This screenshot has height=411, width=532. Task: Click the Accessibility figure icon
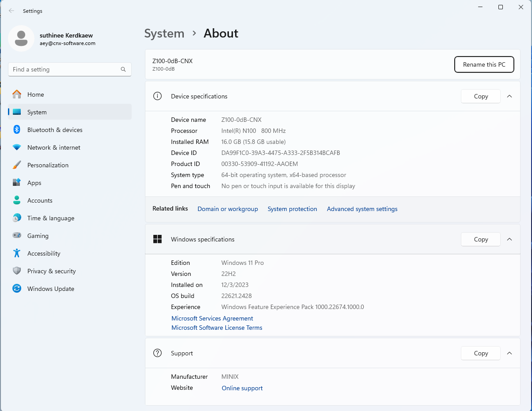[x=17, y=253]
